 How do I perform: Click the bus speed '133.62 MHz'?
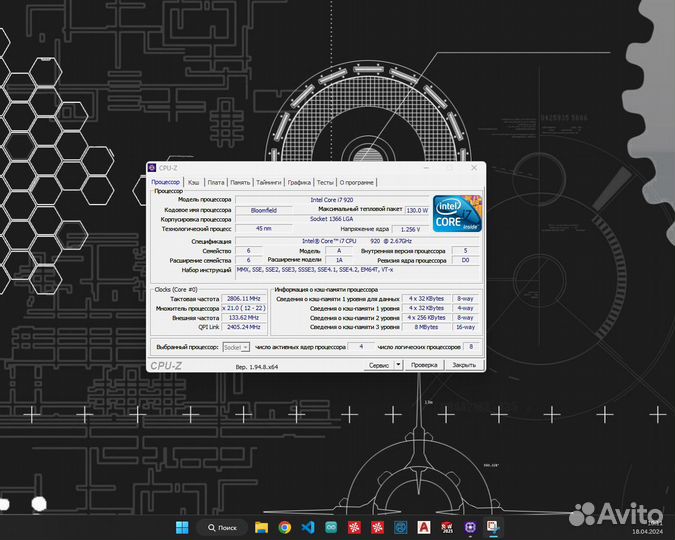click(244, 318)
